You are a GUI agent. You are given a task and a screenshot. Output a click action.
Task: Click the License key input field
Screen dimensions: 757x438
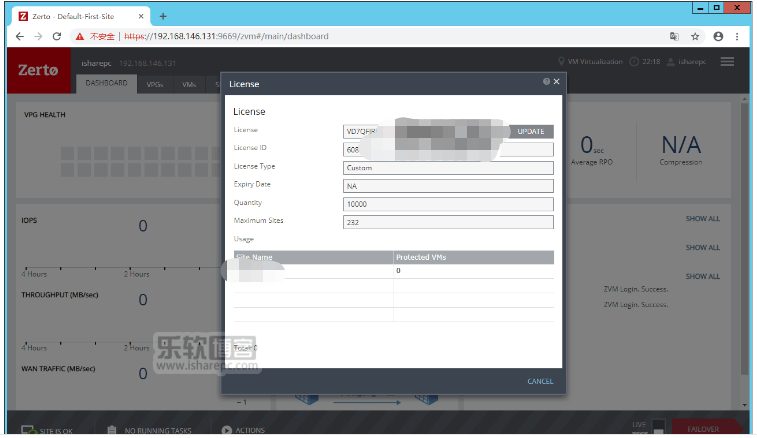click(x=426, y=131)
